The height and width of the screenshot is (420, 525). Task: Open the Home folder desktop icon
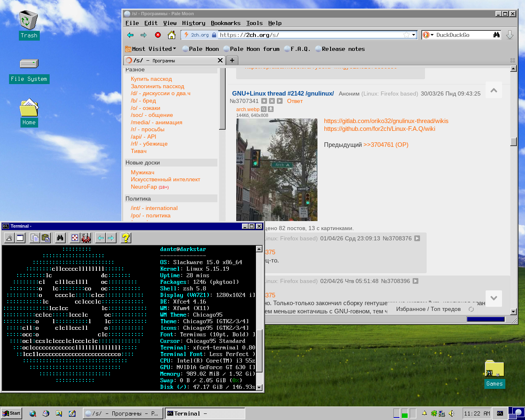click(29, 112)
